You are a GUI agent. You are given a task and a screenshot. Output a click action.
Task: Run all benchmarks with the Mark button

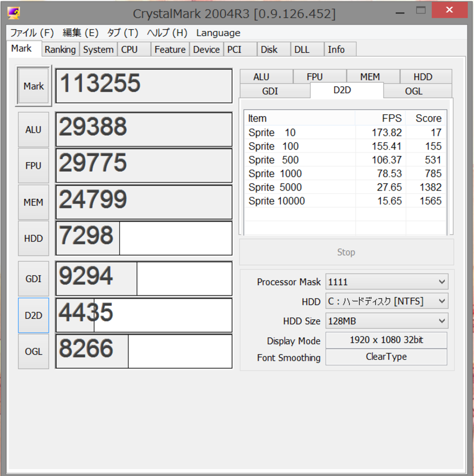pyautogui.click(x=34, y=86)
